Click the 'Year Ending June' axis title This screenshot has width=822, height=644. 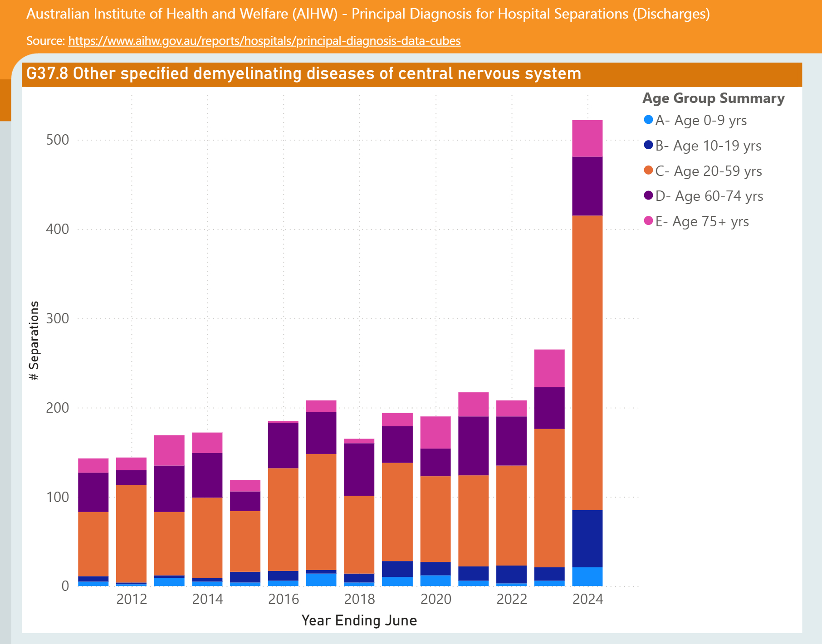(x=359, y=620)
